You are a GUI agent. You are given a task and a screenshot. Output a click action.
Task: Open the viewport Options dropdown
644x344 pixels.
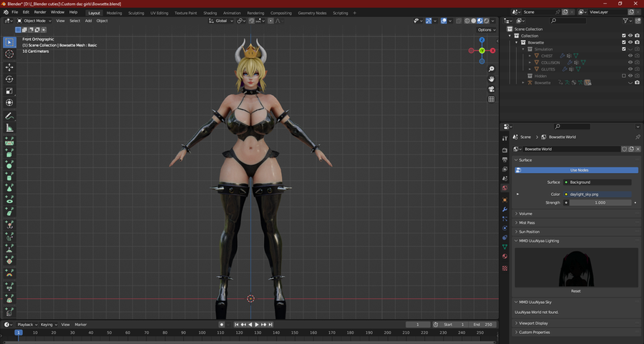[x=487, y=30]
